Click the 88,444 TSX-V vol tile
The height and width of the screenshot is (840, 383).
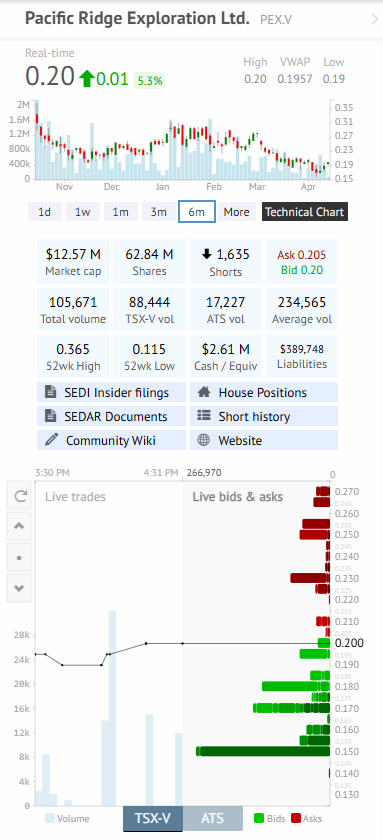click(149, 310)
